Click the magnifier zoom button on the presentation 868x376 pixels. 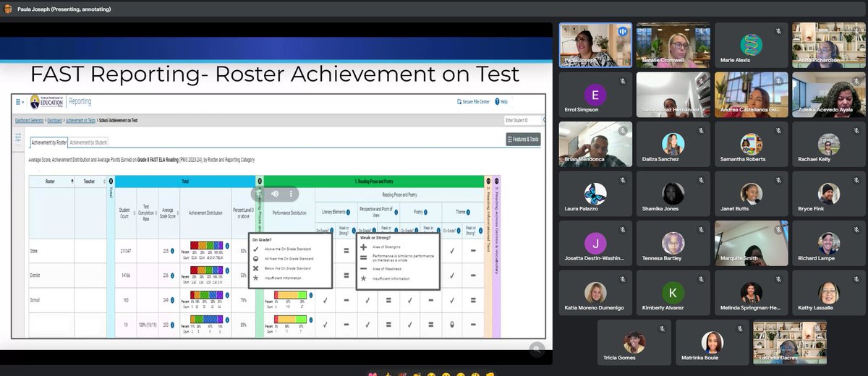point(536,349)
